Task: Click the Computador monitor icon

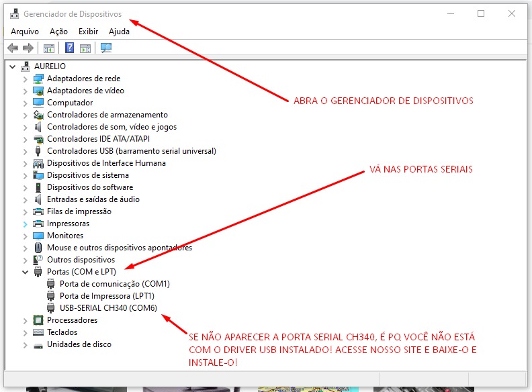Action: coord(38,103)
